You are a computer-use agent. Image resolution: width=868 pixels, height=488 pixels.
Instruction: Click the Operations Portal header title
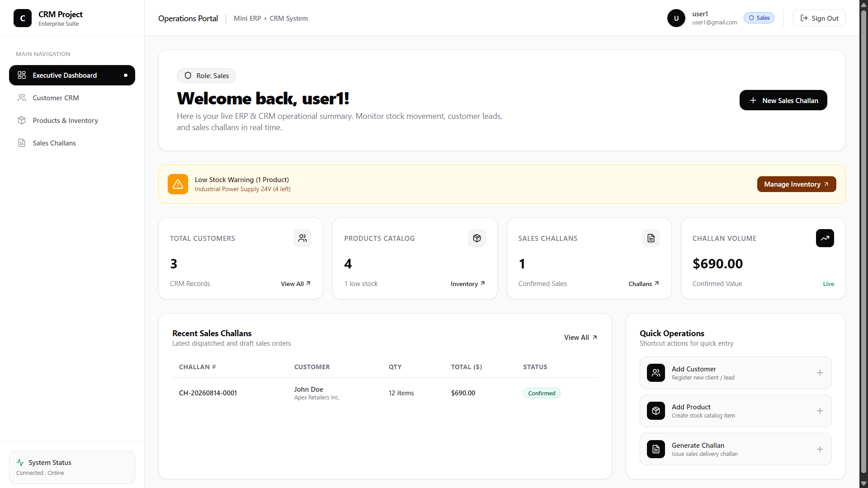(188, 18)
